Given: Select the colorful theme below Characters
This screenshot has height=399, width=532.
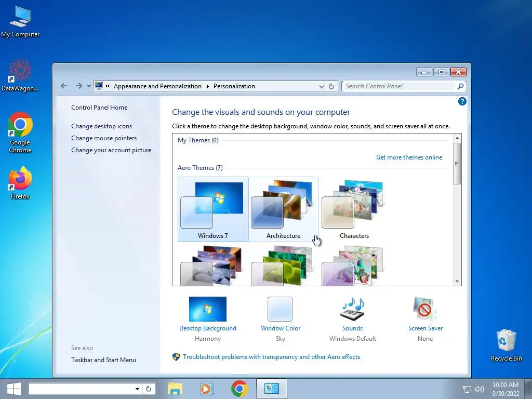Looking at the screenshot, I should (x=354, y=265).
